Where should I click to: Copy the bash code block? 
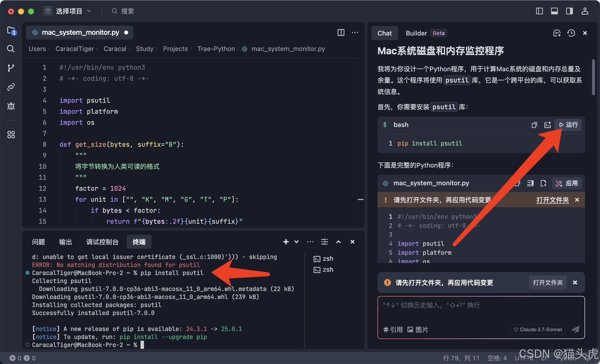[x=534, y=125]
